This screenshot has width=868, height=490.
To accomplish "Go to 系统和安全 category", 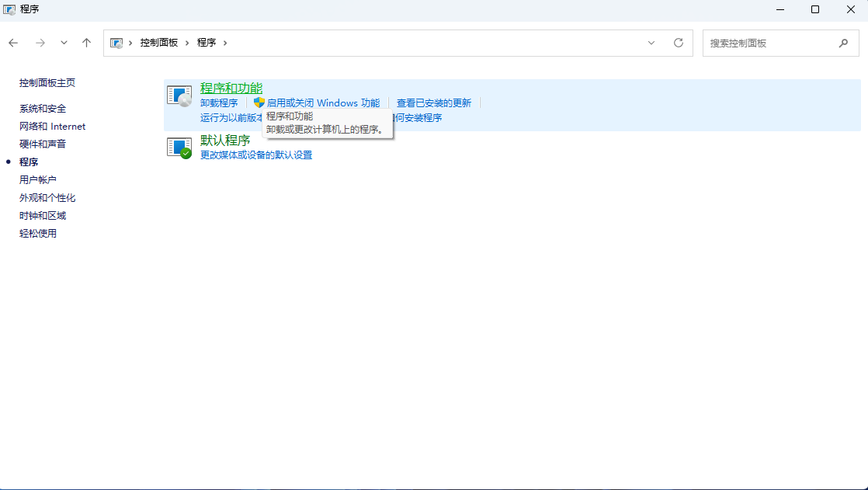I will tap(43, 109).
